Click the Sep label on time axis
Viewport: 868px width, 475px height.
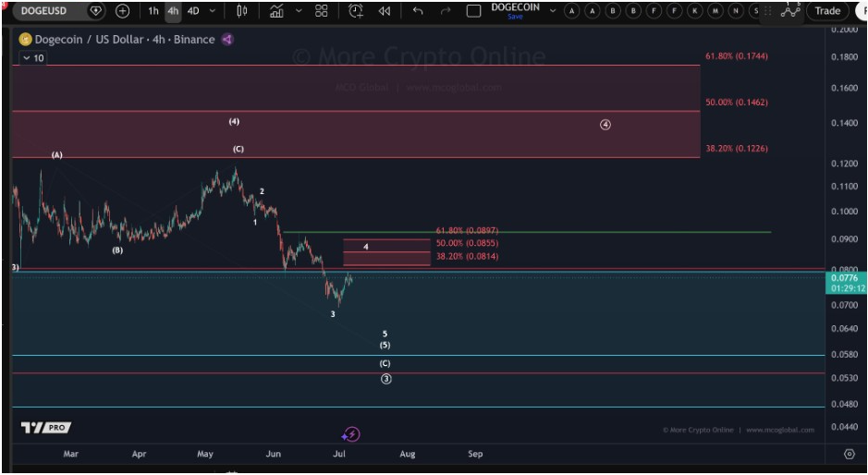pyautogui.click(x=475, y=454)
